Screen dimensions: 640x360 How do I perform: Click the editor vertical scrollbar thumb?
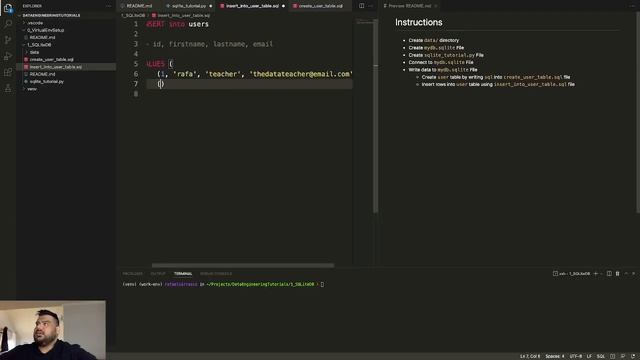pyautogui.click(x=375, y=116)
